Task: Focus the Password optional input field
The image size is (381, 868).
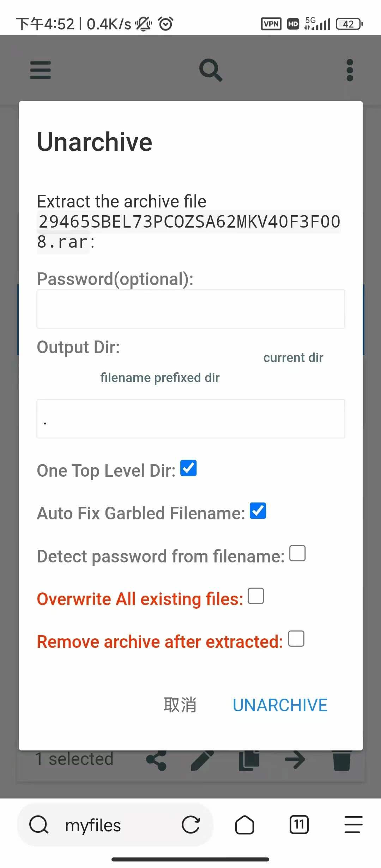Action: pyautogui.click(x=191, y=309)
